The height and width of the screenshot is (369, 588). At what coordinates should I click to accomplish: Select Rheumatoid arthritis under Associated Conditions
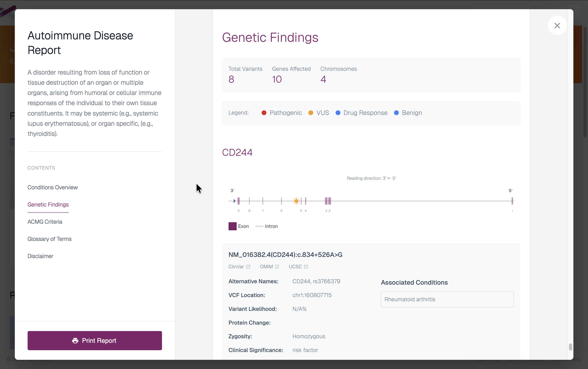pyautogui.click(x=447, y=299)
